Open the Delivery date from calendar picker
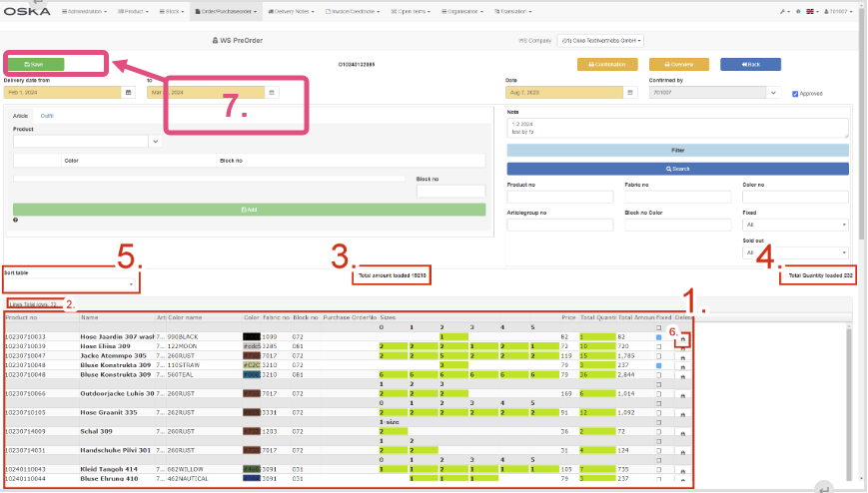This screenshot has width=868, height=493. click(128, 92)
